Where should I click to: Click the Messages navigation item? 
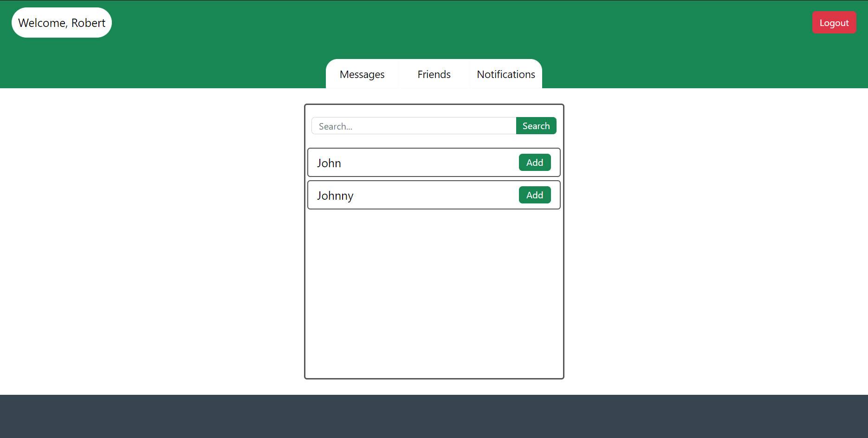tap(362, 74)
